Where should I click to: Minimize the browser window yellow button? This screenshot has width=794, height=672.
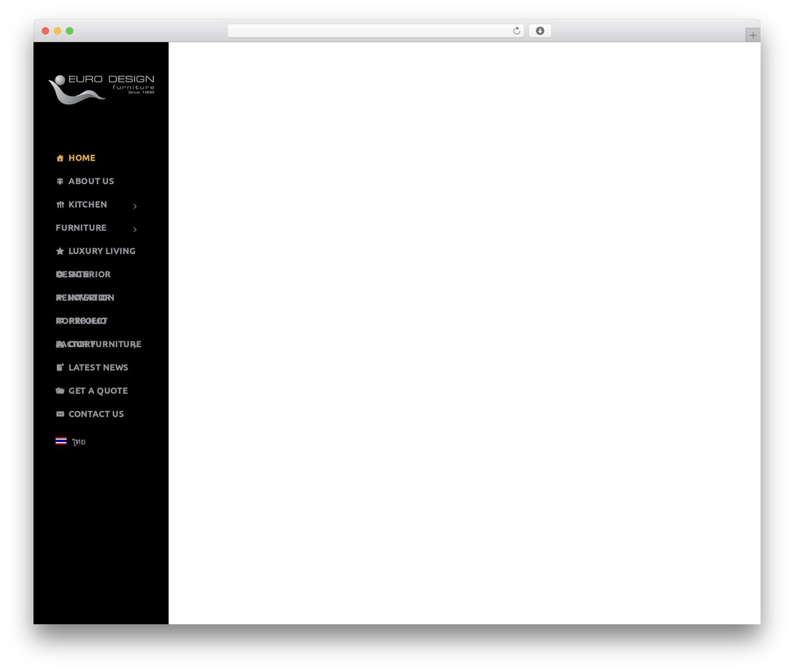[x=58, y=31]
